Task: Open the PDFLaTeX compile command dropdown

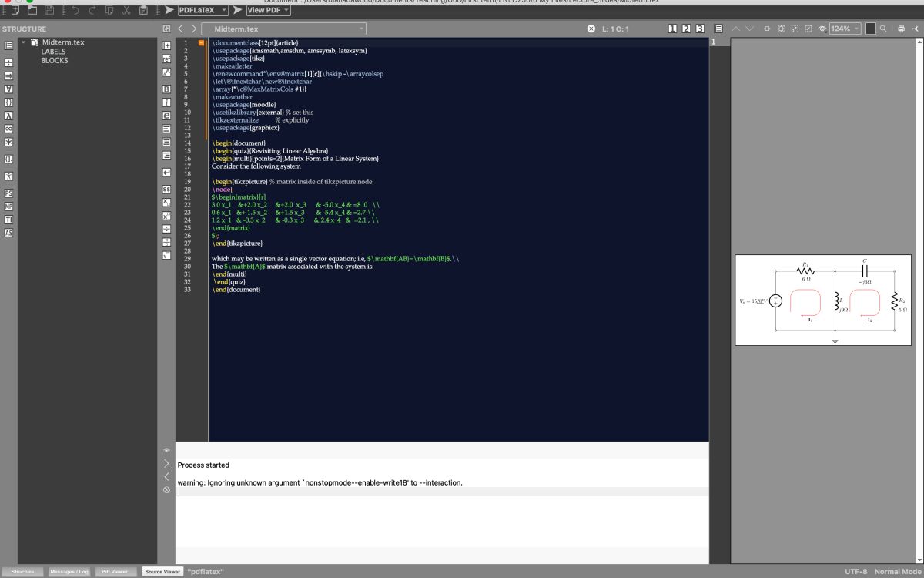Action: coord(203,10)
